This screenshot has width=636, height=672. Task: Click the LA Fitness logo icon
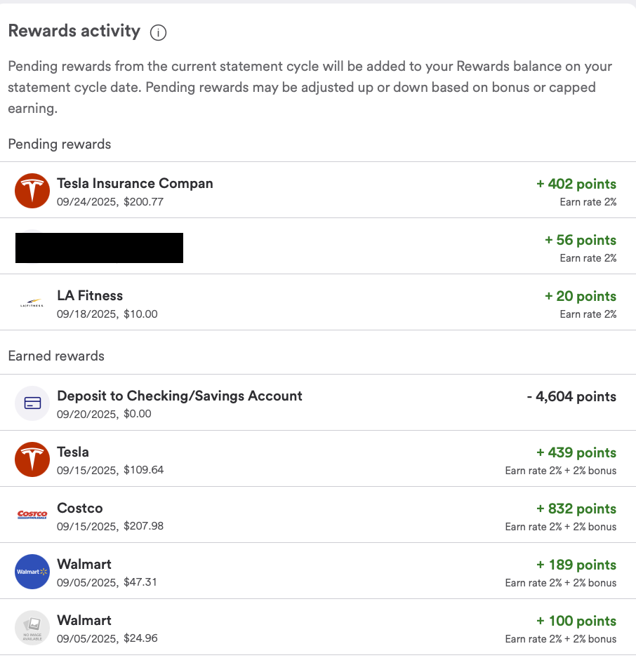click(32, 303)
